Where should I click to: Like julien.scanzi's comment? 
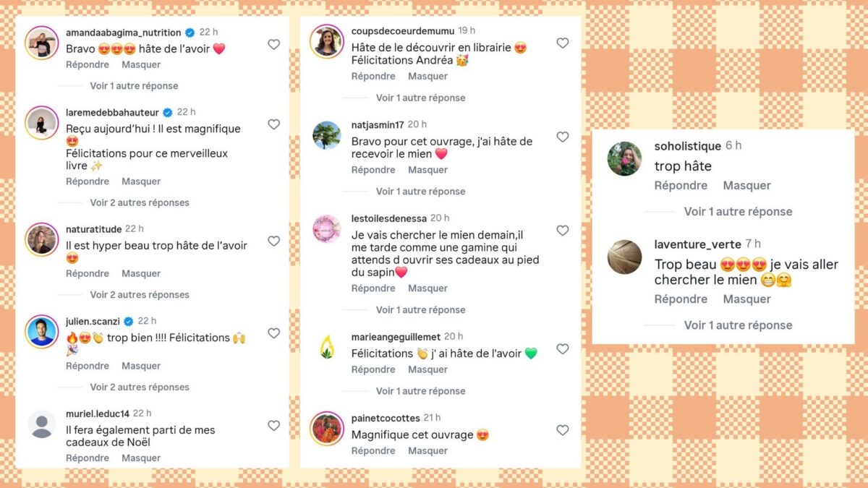[x=273, y=333]
